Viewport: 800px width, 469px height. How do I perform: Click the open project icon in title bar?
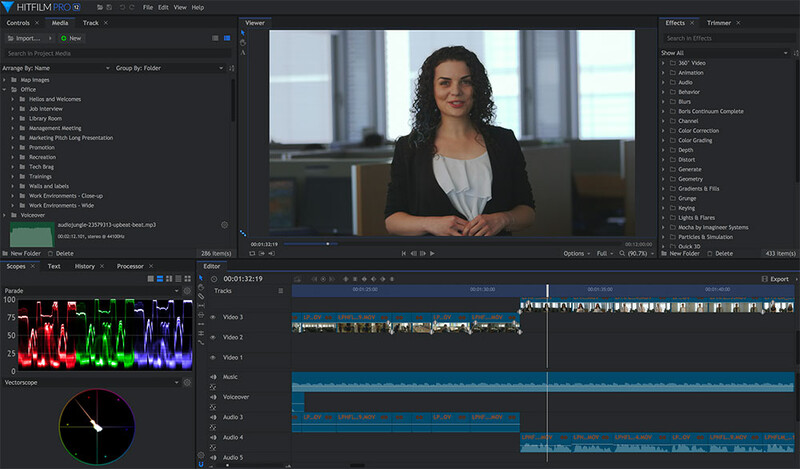tap(100, 8)
